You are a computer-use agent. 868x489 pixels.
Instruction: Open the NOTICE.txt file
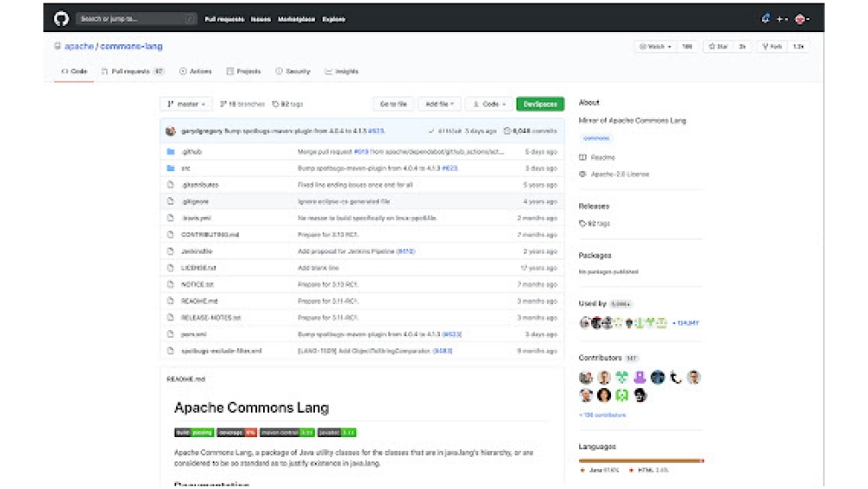tap(197, 285)
